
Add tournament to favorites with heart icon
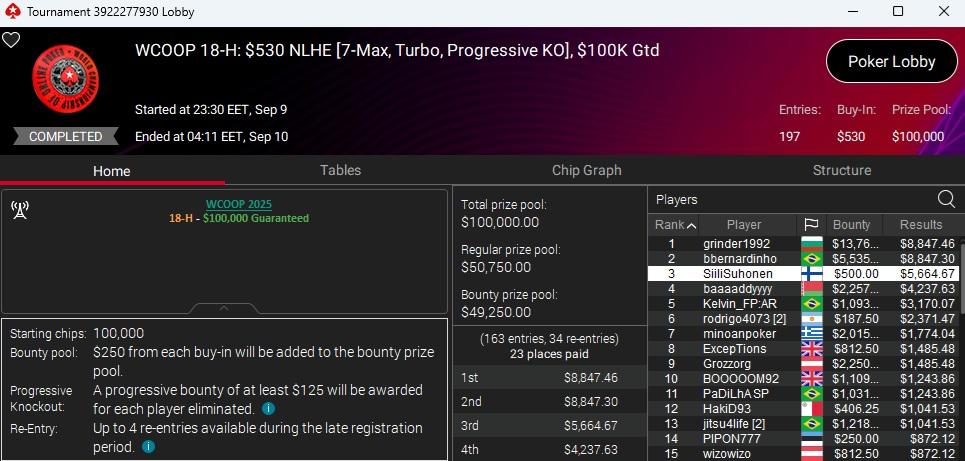click(11, 41)
